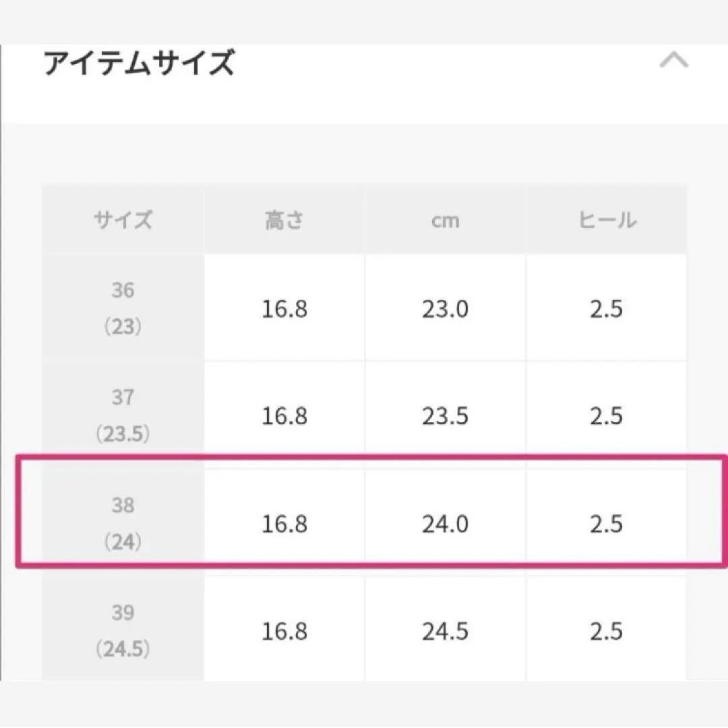Click the 23.0 cm value cell

(445, 309)
